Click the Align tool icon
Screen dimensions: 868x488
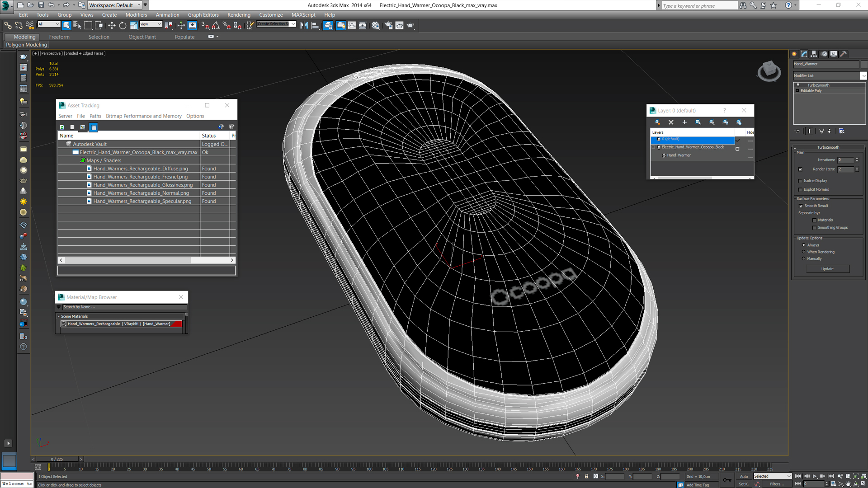315,25
